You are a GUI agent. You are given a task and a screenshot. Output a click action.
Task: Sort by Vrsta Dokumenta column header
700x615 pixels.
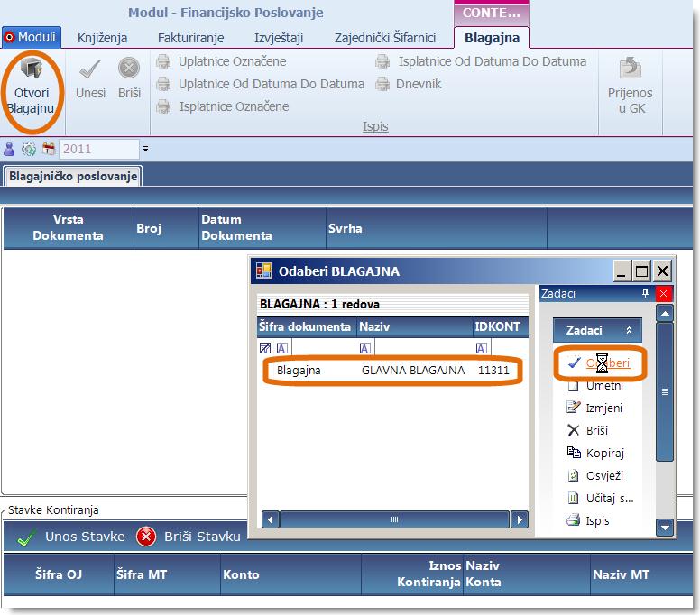[x=69, y=227]
